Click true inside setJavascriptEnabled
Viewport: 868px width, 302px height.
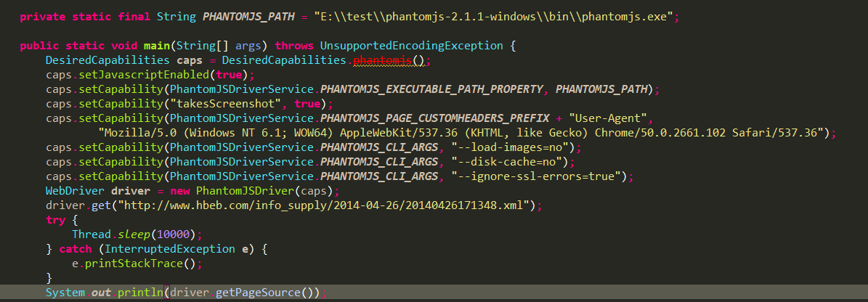(x=229, y=74)
